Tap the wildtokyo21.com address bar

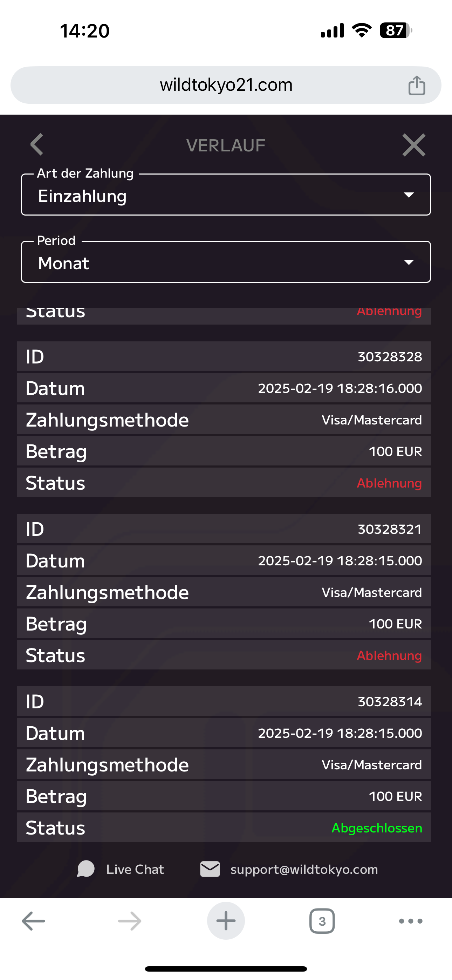coord(226,85)
